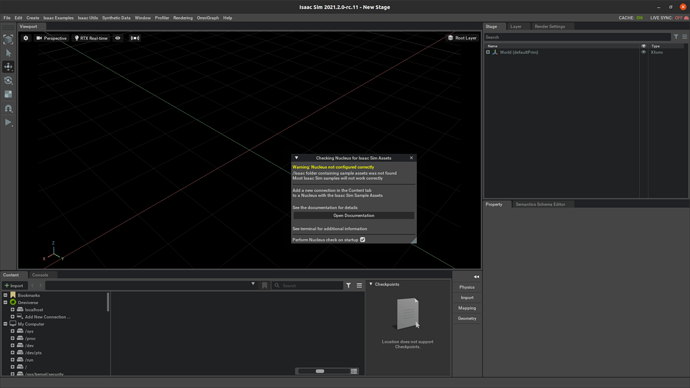Open the Perspective camera menu
The width and height of the screenshot is (690, 388).
coord(51,38)
